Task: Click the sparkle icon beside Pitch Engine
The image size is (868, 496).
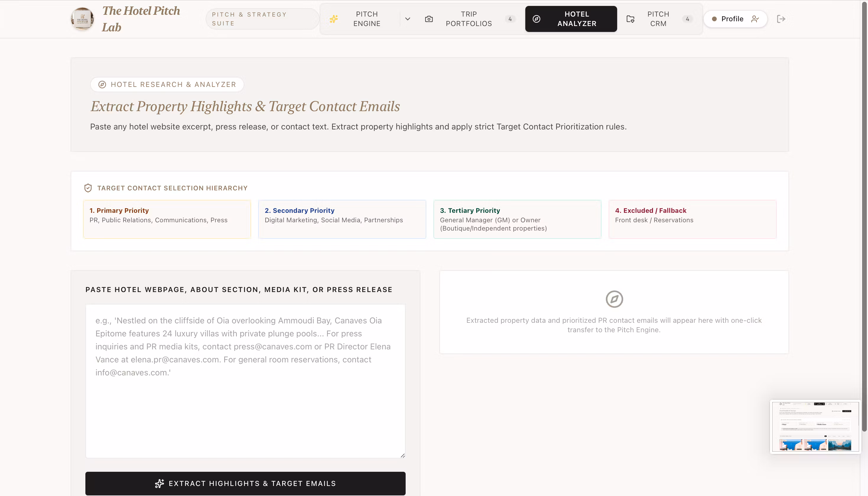Action: click(334, 19)
